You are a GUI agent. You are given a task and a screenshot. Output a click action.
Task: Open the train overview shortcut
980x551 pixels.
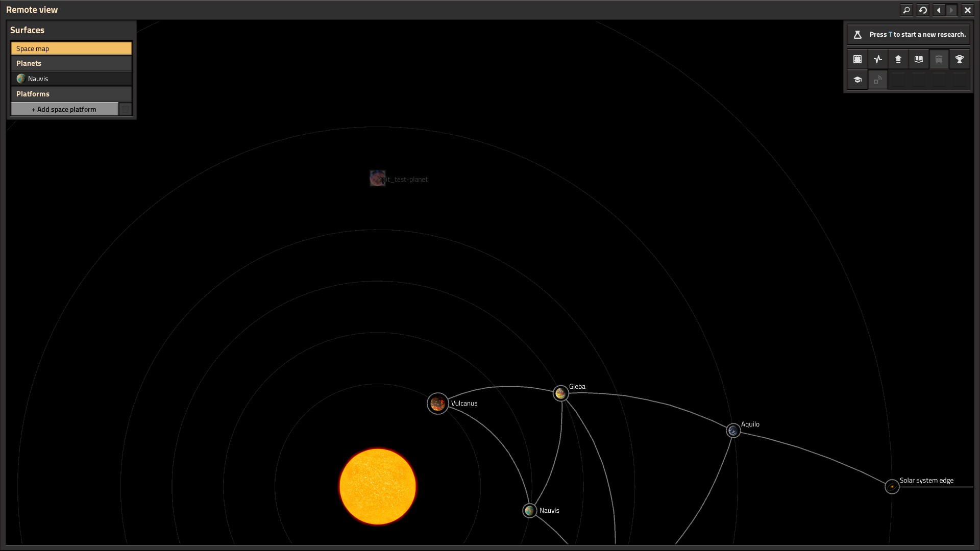click(939, 59)
